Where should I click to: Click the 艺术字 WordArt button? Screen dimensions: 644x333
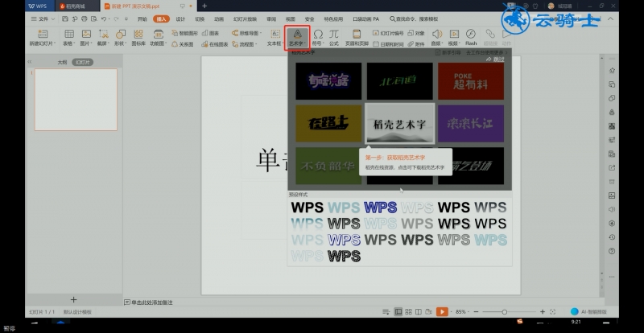coord(297,37)
